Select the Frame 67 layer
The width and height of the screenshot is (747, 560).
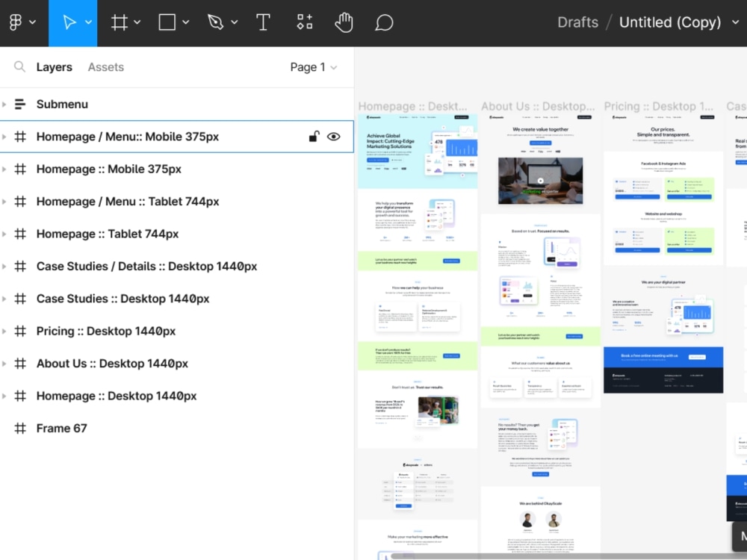61,428
